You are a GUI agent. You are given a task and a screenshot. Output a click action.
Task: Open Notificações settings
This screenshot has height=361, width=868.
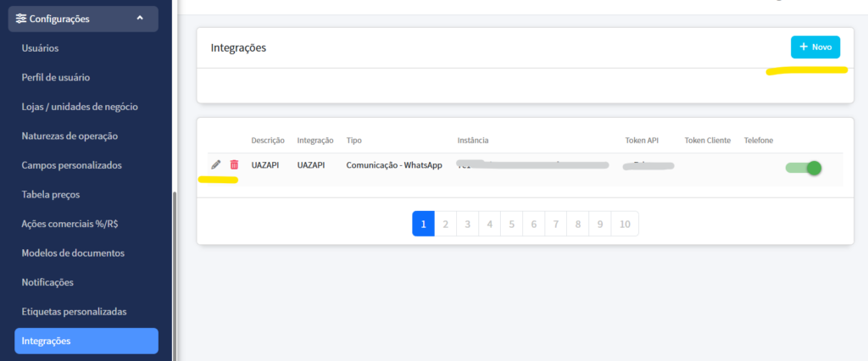[x=47, y=282]
